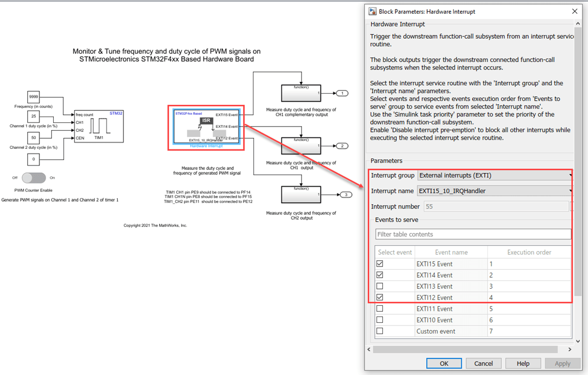Check the Custom event checkbox
588x375 pixels.
(x=380, y=331)
